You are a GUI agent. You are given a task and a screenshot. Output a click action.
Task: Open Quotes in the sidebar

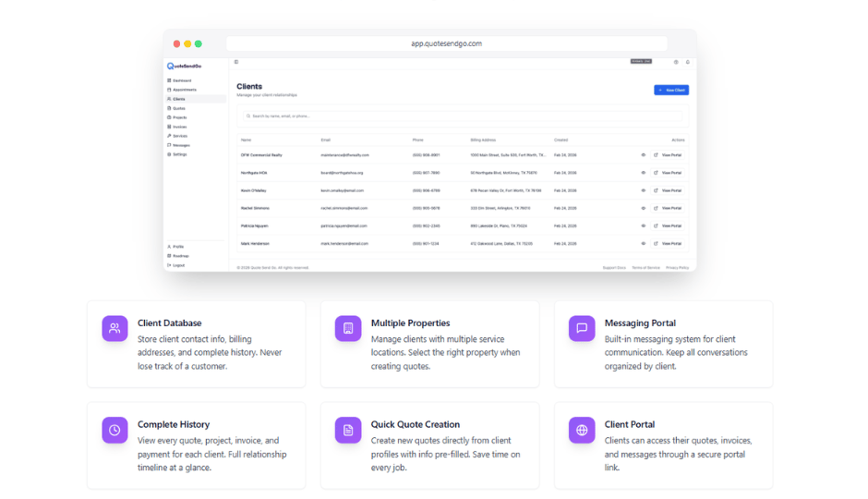pyautogui.click(x=177, y=108)
